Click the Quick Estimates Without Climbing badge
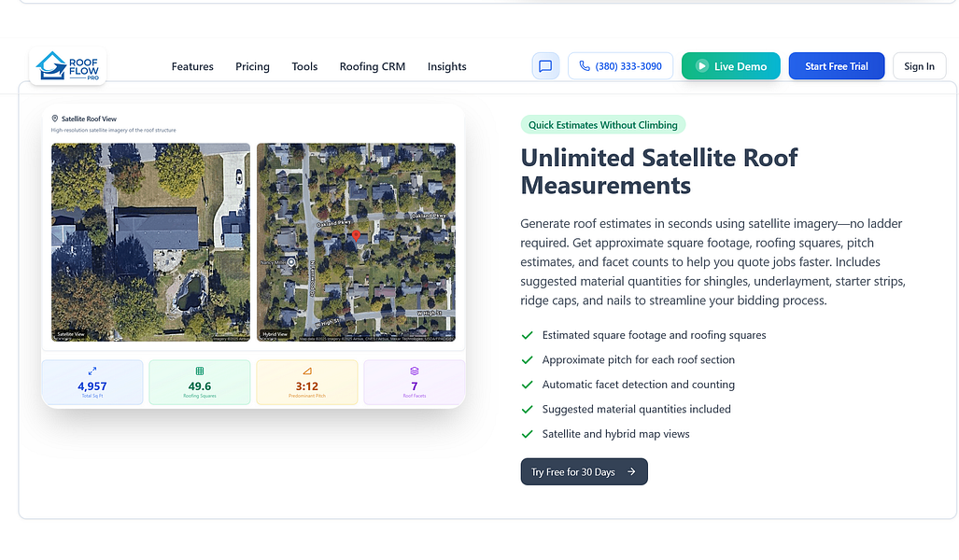 click(x=603, y=125)
